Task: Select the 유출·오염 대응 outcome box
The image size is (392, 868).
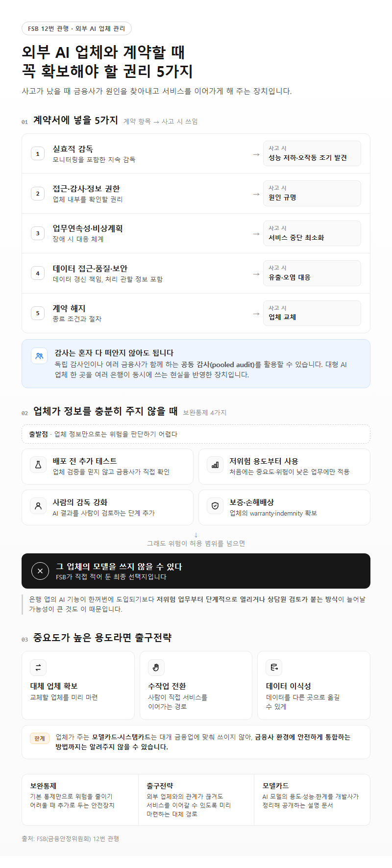Action: [x=312, y=273]
